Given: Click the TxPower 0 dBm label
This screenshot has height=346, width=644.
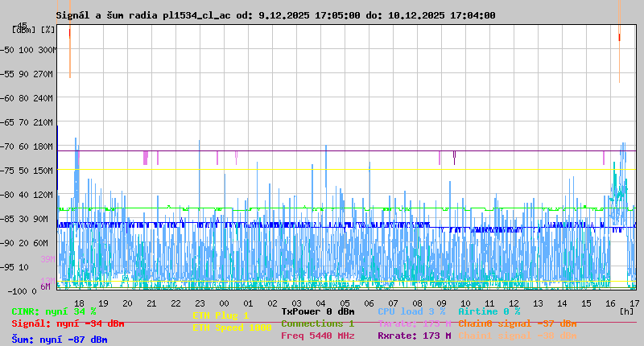Looking at the screenshot, I should [317, 311].
